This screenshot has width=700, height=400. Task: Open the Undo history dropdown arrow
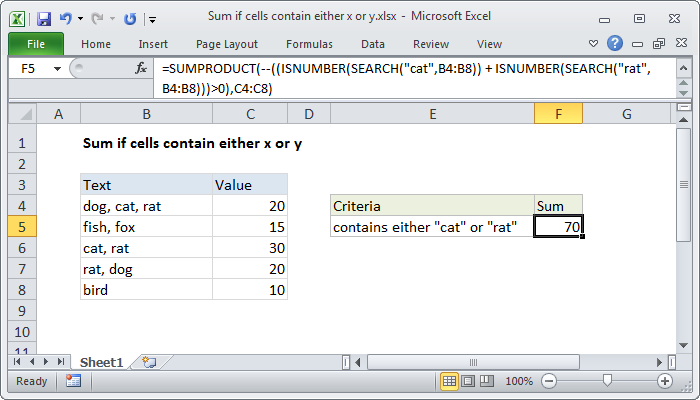coord(80,18)
